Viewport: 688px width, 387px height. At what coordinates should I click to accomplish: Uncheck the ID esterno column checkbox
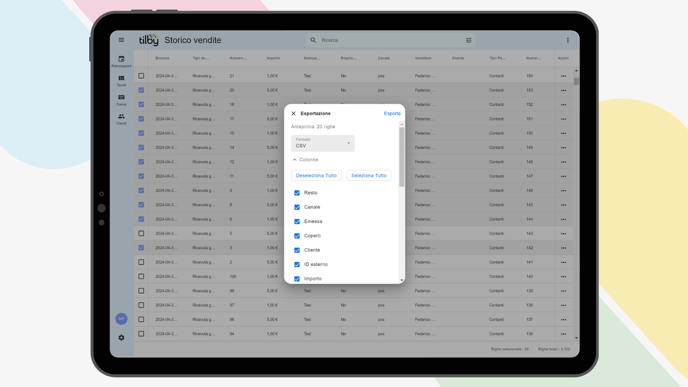tap(297, 265)
